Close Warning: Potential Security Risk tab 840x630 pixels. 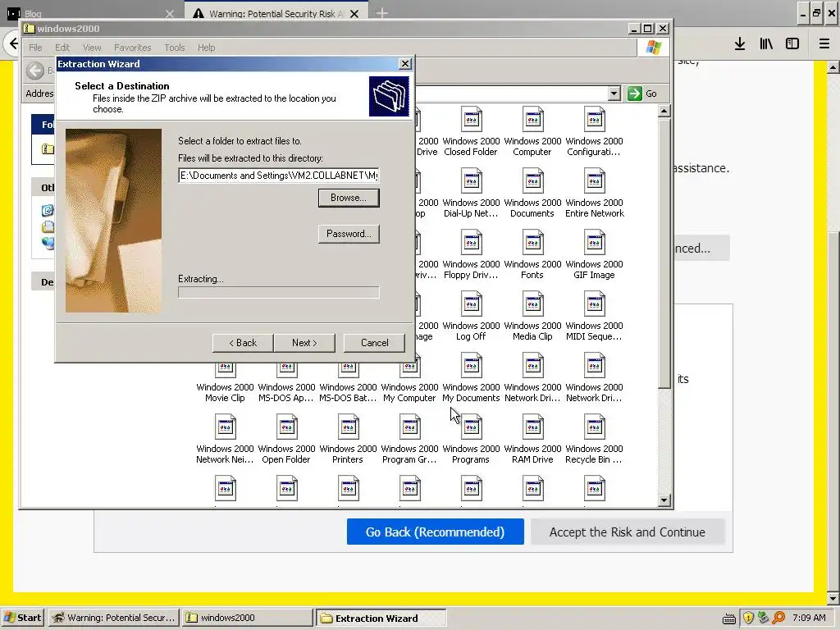(x=354, y=14)
